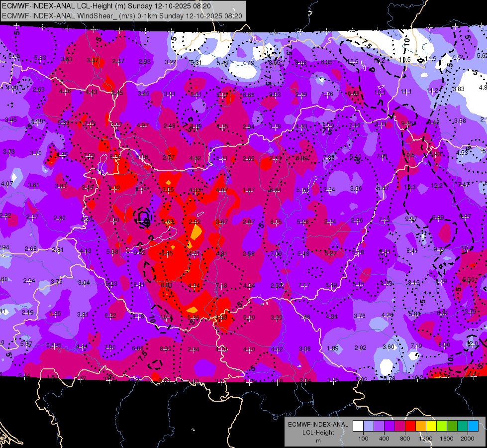Click the WindShear 0-1km title line
487x448 pixels.
pyautogui.click(x=122, y=15)
